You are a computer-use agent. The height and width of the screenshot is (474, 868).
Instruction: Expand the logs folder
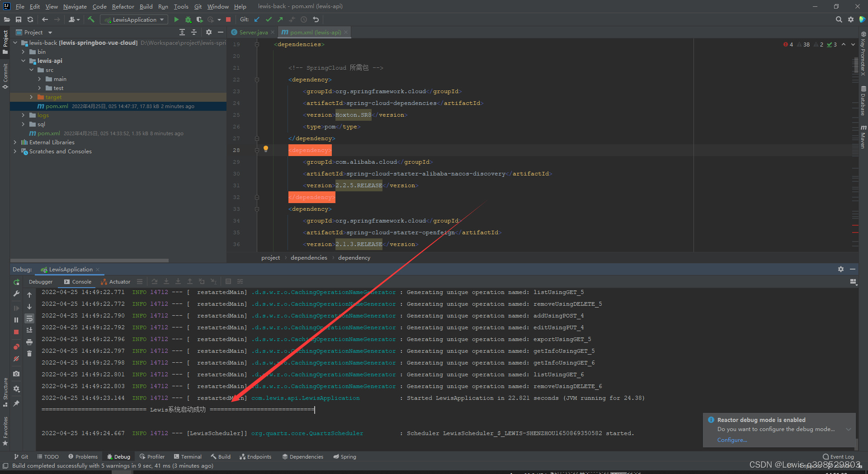[23, 115]
